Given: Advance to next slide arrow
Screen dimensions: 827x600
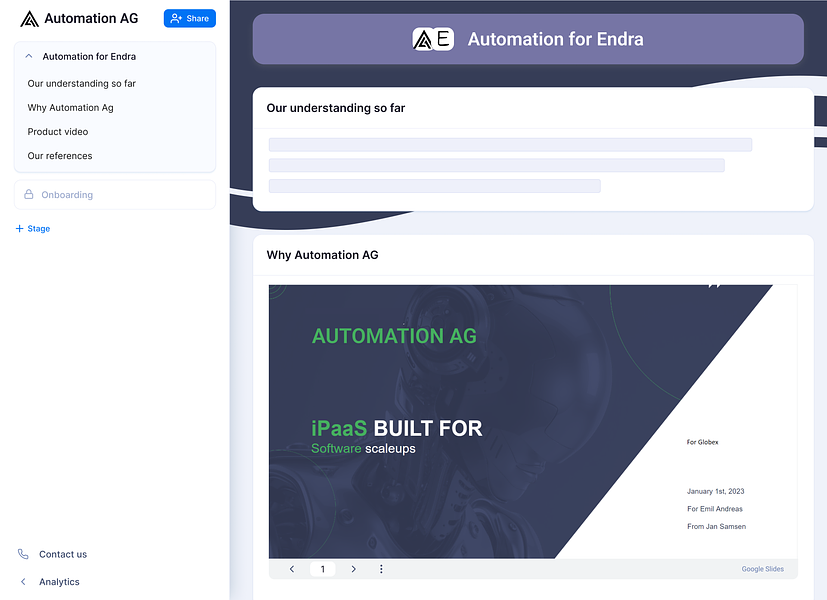Looking at the screenshot, I should click(353, 569).
